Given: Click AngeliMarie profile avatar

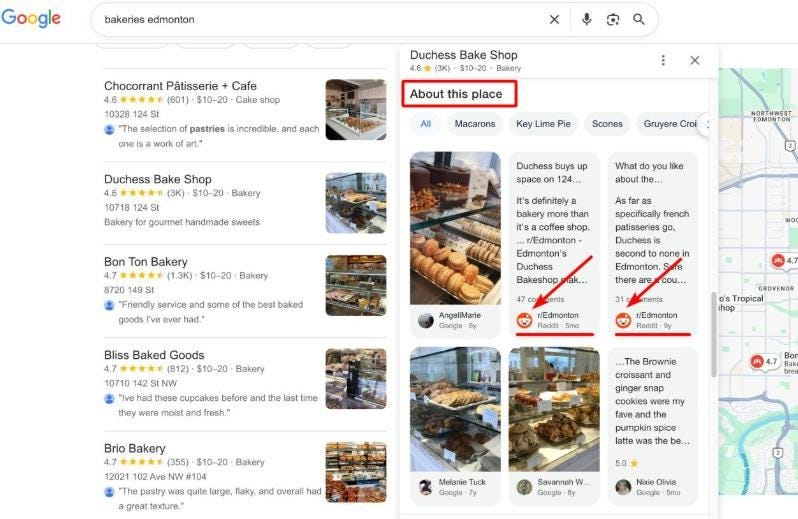Looking at the screenshot, I should [x=425, y=320].
